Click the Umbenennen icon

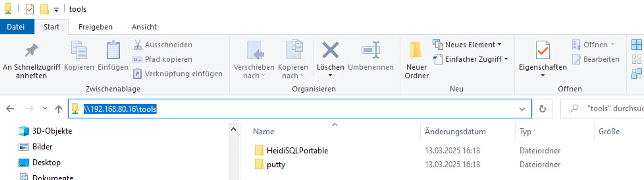[x=371, y=50]
